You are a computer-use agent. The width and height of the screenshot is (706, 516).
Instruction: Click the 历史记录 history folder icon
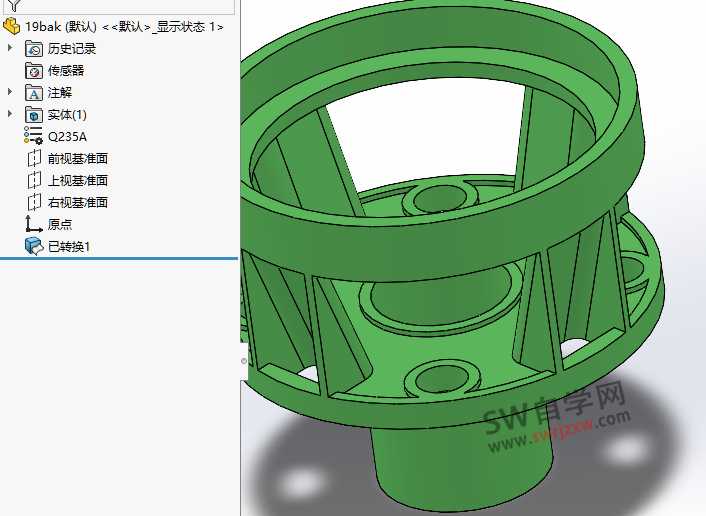(x=34, y=49)
